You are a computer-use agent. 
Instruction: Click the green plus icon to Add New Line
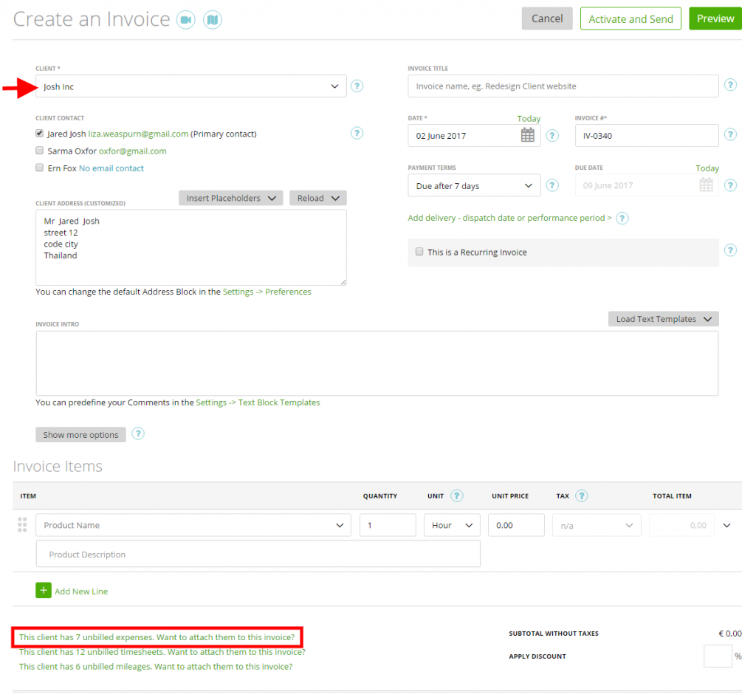click(x=43, y=591)
